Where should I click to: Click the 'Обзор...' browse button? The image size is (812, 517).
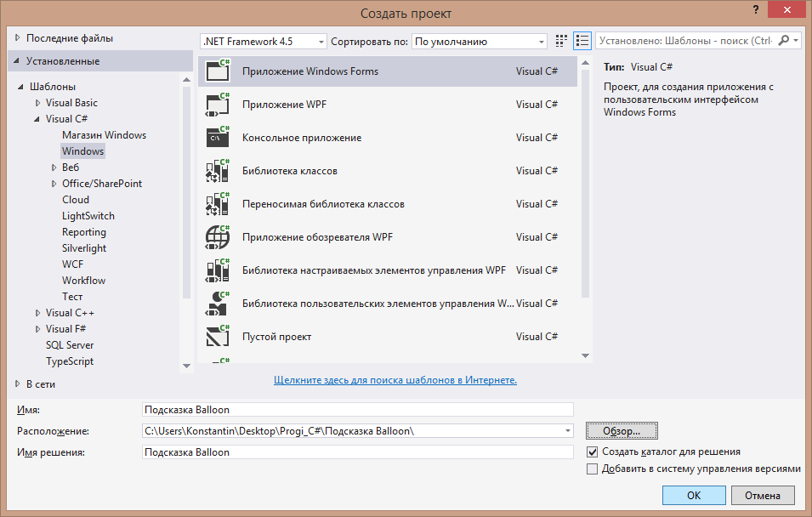622,431
